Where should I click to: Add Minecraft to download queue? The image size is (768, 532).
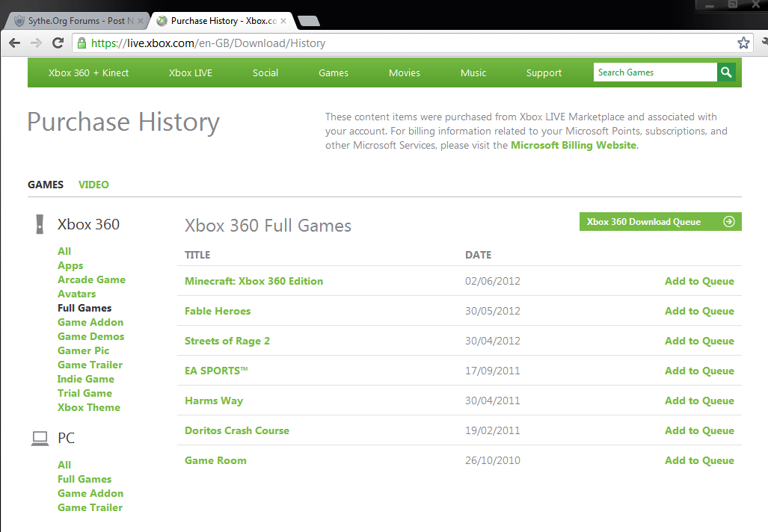pos(699,281)
